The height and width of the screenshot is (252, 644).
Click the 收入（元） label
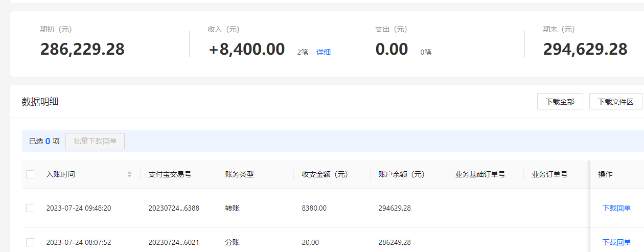click(x=224, y=30)
